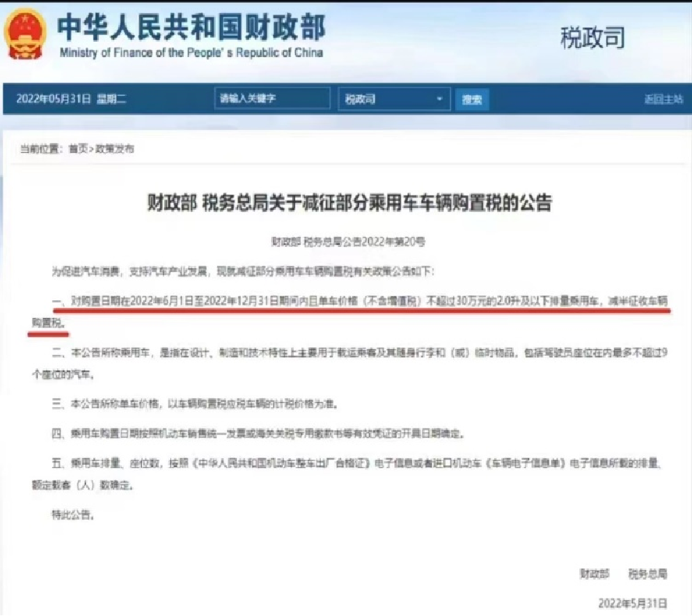Click clause 三 about 单车价格
692x616 pixels.
click(x=194, y=404)
